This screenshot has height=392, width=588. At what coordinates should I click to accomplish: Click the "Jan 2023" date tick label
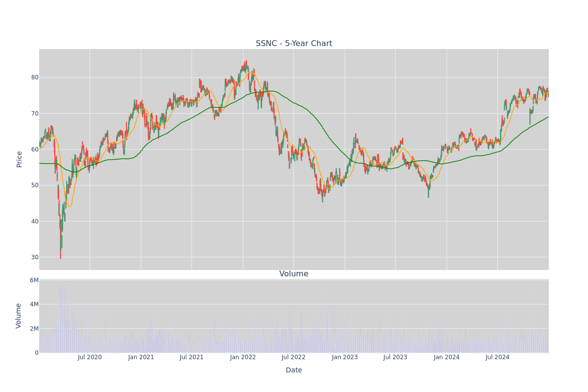[x=345, y=357]
